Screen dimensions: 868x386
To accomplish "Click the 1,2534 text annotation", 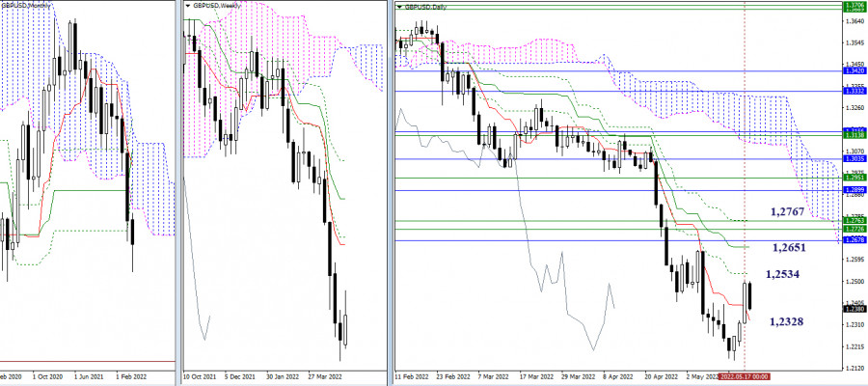I will pyautogui.click(x=782, y=274).
